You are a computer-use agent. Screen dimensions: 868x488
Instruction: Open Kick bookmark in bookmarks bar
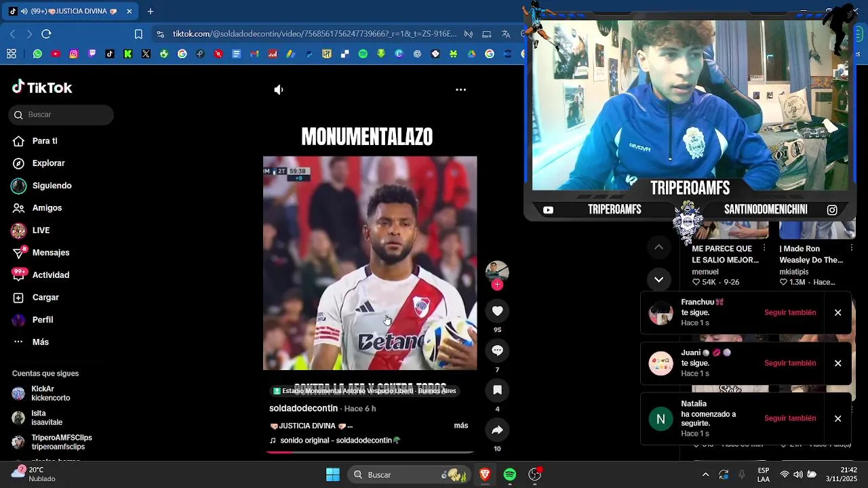tap(127, 54)
